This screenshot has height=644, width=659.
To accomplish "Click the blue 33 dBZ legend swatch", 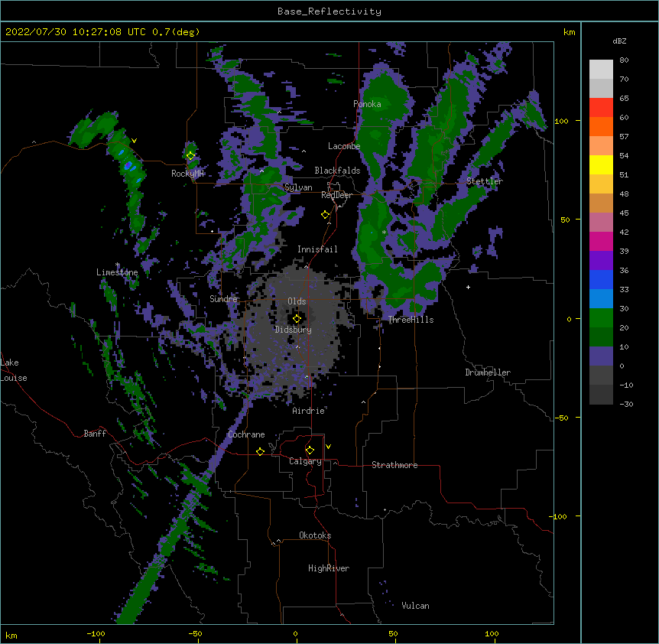I will tap(601, 279).
